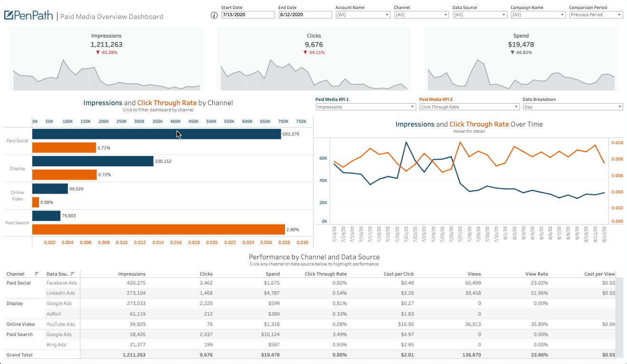Click the Data Source column sort icon
Viewport: 627px width, 364px height.
tap(73, 274)
